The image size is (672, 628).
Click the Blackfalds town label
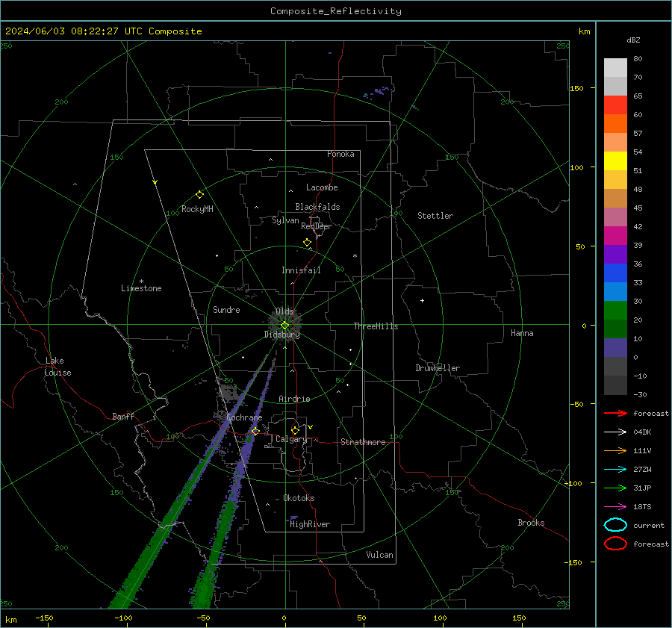pyautogui.click(x=317, y=207)
